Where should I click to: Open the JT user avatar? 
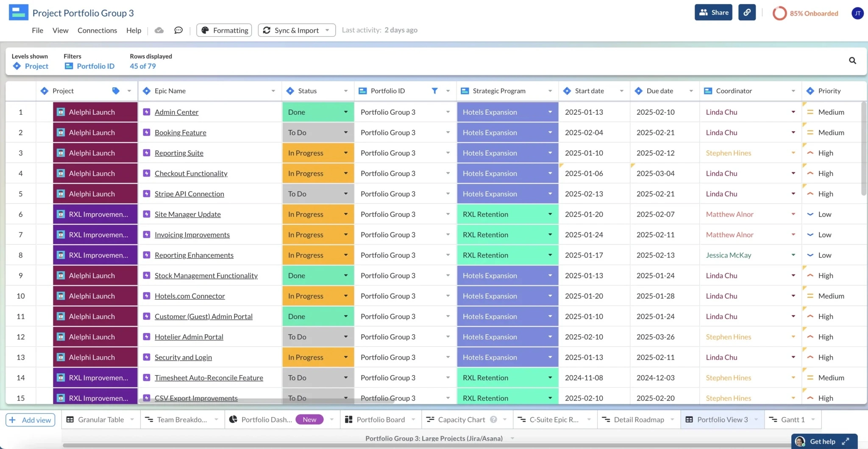click(857, 13)
